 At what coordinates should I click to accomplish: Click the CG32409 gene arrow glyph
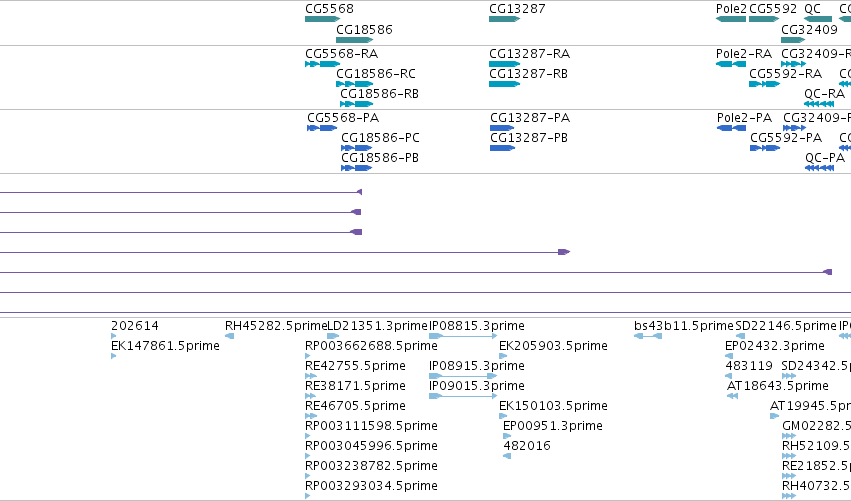(793, 40)
